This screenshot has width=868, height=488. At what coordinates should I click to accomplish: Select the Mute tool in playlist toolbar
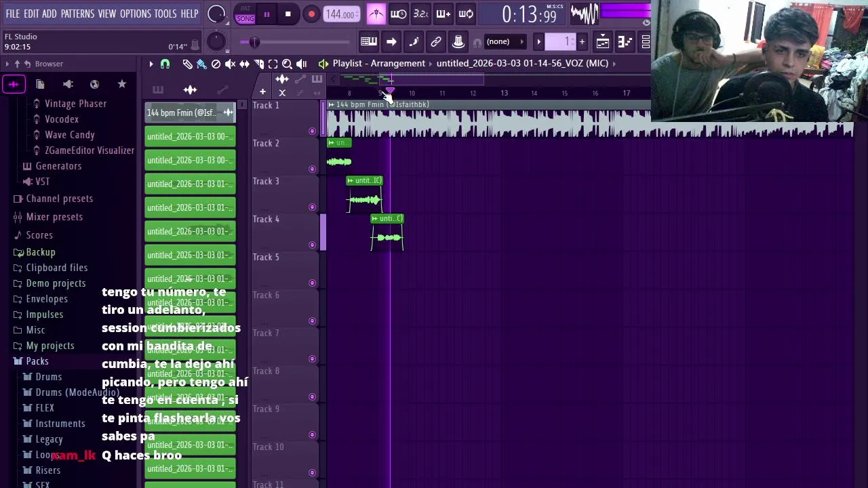(x=230, y=64)
